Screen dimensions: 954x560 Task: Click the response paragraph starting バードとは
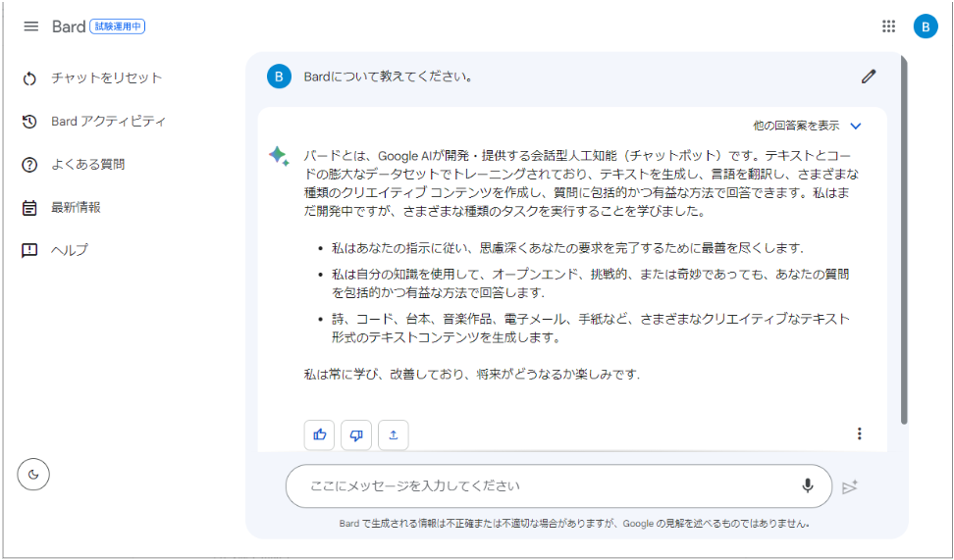(582, 184)
